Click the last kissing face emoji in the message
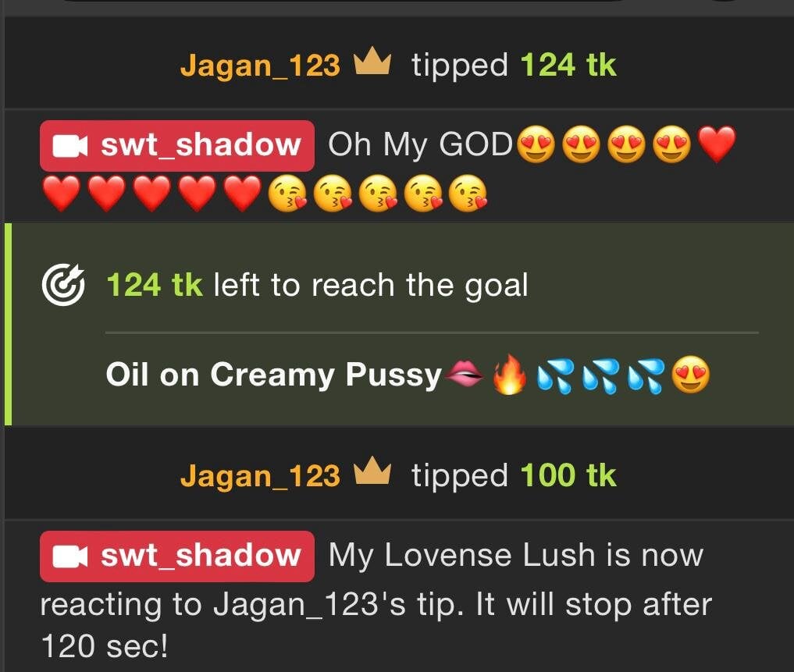 pos(468,194)
